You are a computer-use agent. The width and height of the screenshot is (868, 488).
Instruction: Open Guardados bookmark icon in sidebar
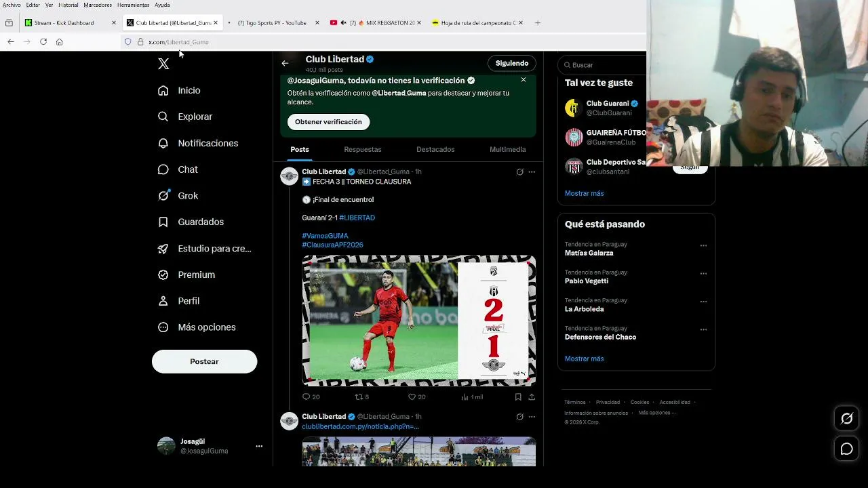(x=163, y=222)
